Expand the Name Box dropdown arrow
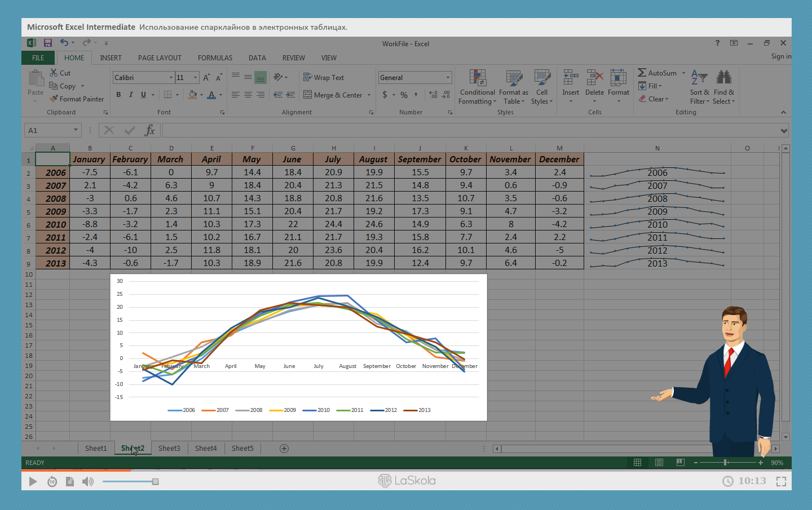 pos(76,130)
